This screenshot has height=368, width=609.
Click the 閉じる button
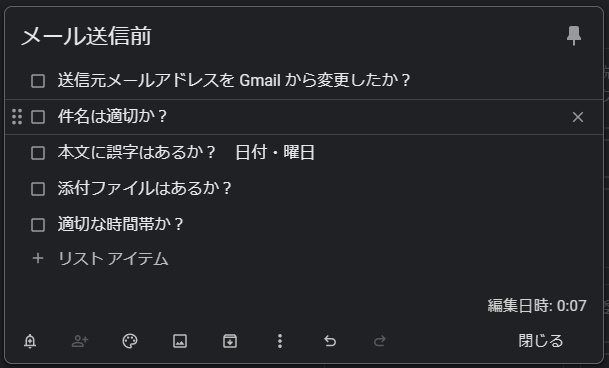tap(541, 341)
